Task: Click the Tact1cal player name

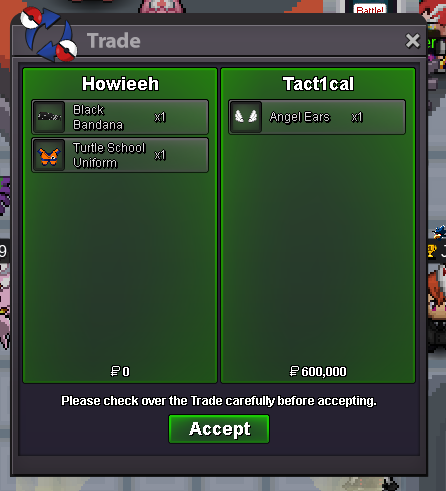Action: pyautogui.click(x=318, y=84)
